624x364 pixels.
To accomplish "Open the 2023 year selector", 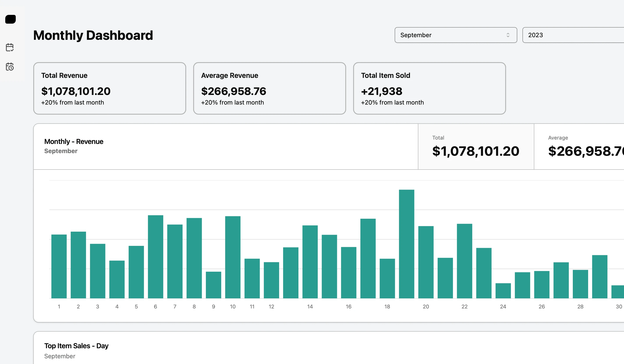I will 573,35.
